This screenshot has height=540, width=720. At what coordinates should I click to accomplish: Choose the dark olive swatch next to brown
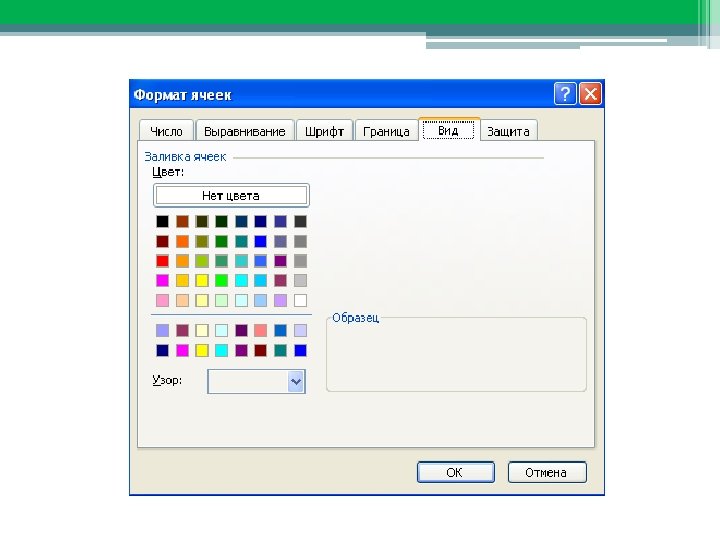202,221
